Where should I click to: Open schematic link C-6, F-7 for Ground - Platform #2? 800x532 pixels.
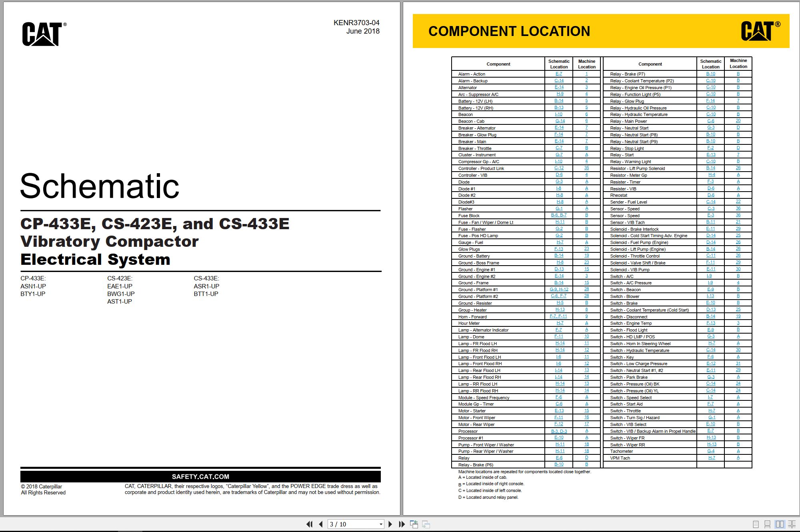(559, 296)
